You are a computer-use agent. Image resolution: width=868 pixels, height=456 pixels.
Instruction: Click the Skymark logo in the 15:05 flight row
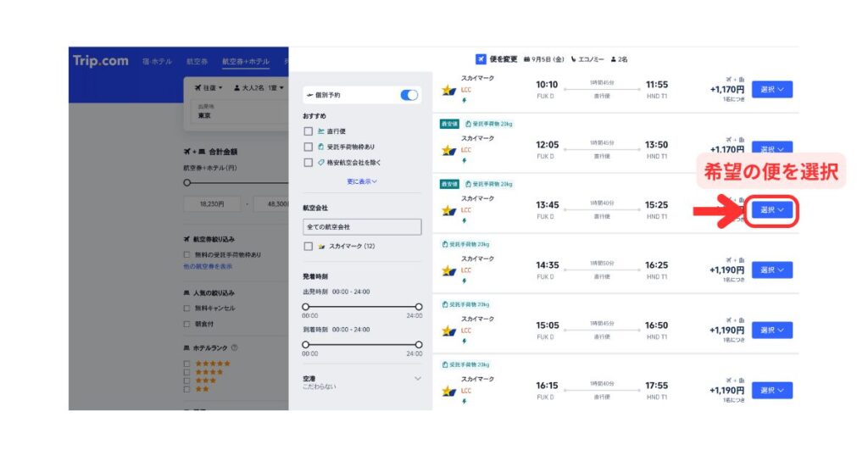tap(448, 331)
